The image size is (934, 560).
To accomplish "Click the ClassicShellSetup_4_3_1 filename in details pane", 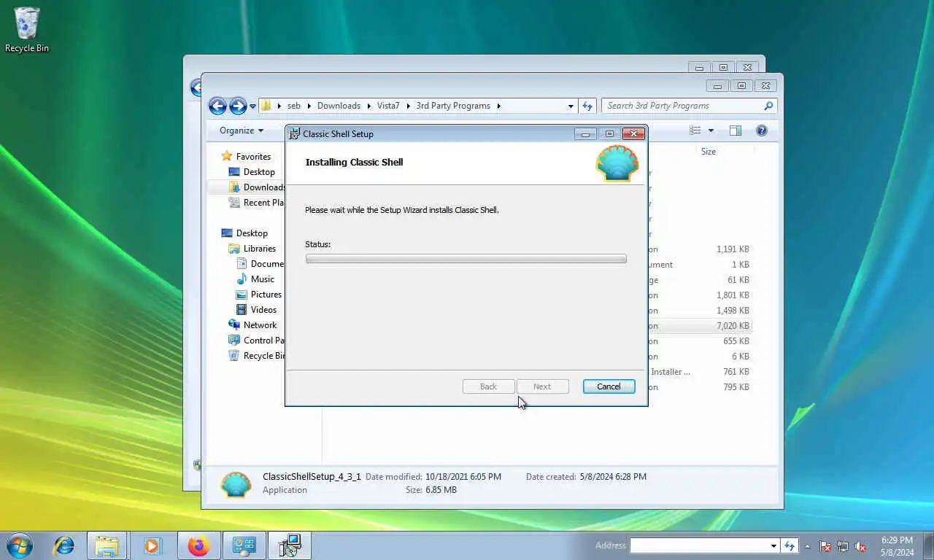I will 312,477.
